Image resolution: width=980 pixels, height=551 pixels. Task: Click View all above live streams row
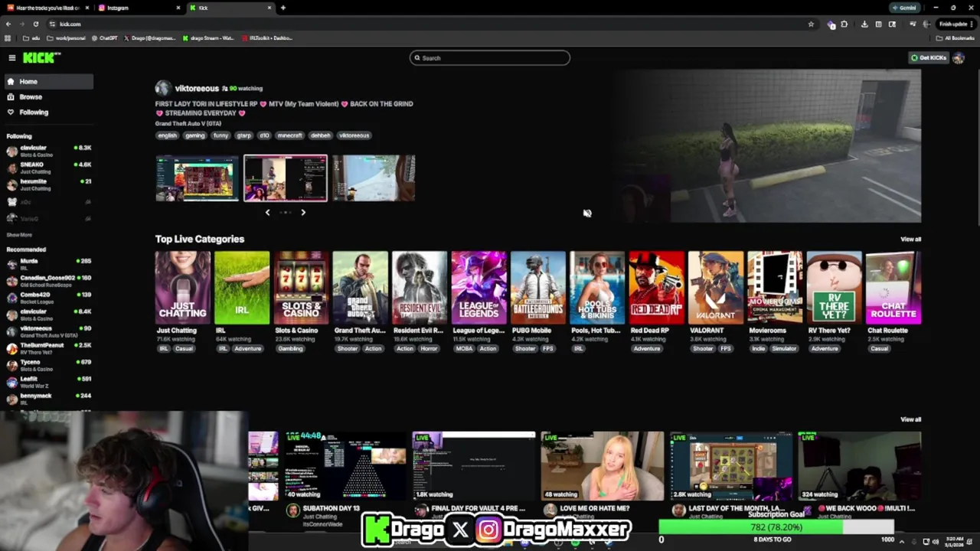pyautogui.click(x=910, y=419)
